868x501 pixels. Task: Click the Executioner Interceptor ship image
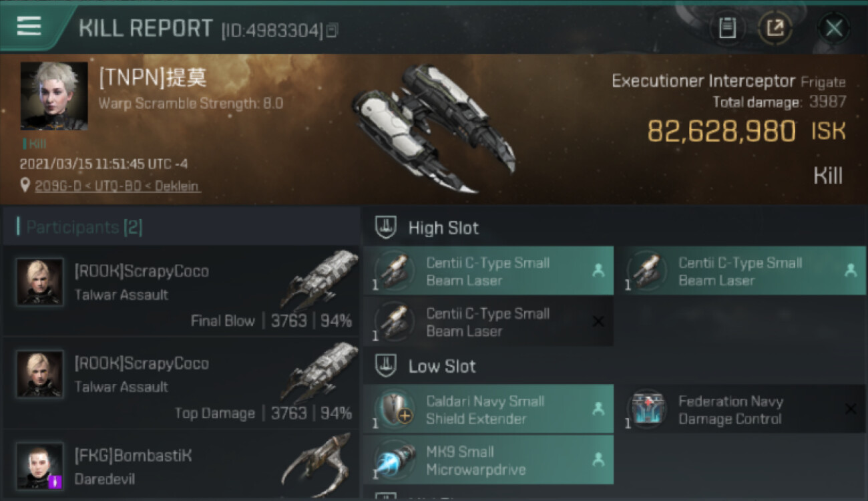[434, 128]
